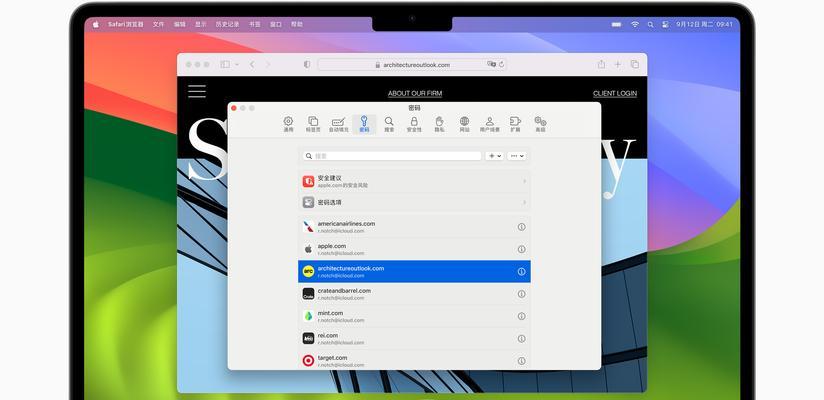This screenshot has height=400, width=824.
Task: Go back in Safari
Action: point(252,64)
